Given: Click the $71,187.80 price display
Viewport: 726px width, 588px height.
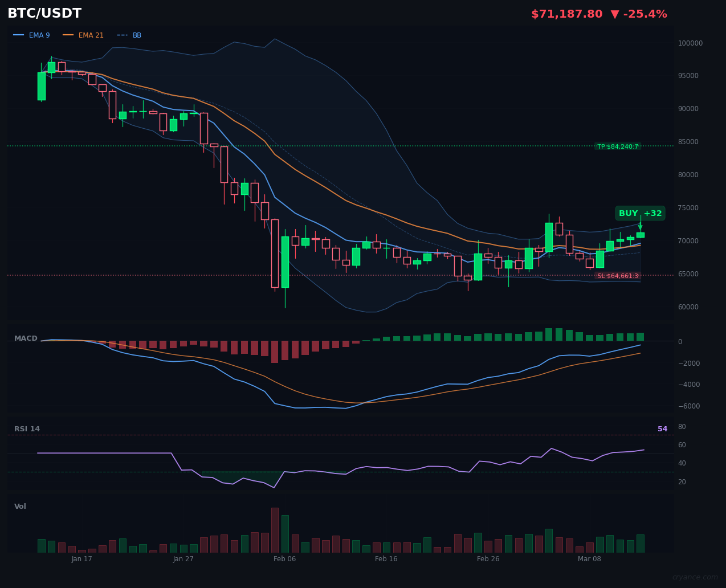Looking at the screenshot, I should point(566,13).
